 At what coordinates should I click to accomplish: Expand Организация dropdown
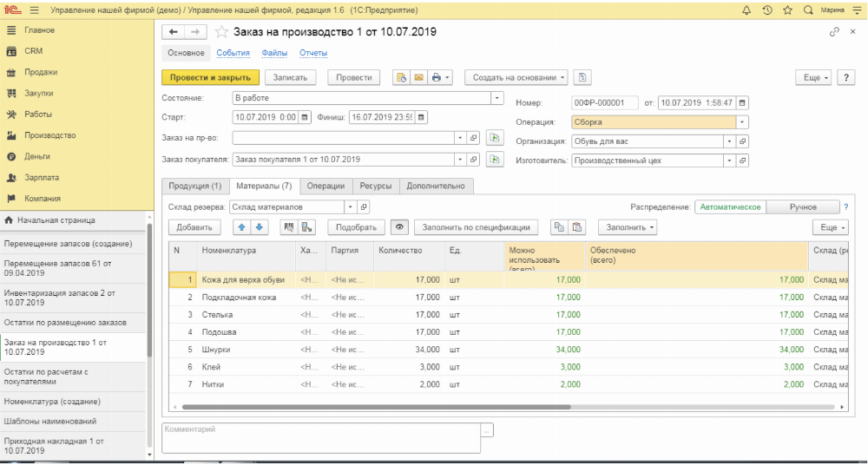[731, 141]
